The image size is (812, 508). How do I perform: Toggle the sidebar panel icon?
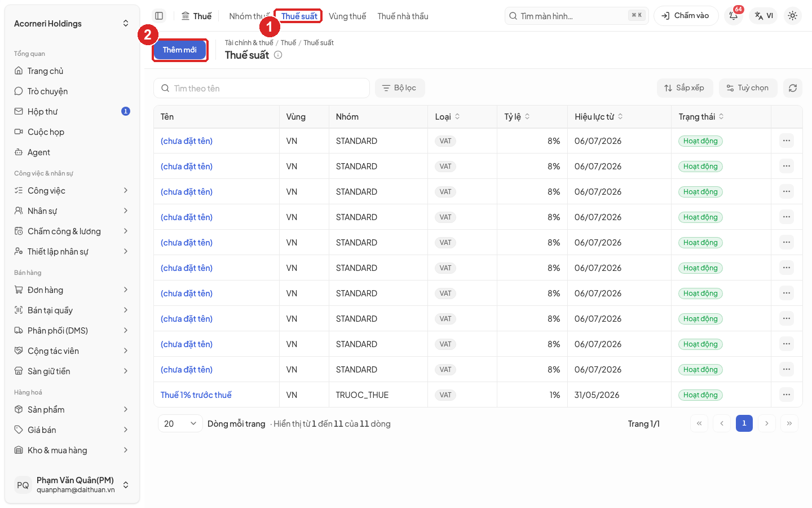click(x=159, y=16)
